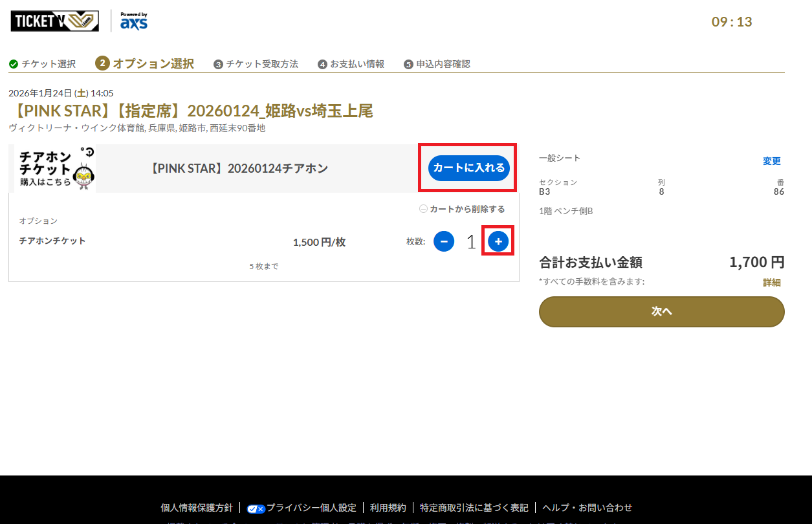Click 変更 to change the seat
This screenshot has width=812, height=524.
point(771,161)
